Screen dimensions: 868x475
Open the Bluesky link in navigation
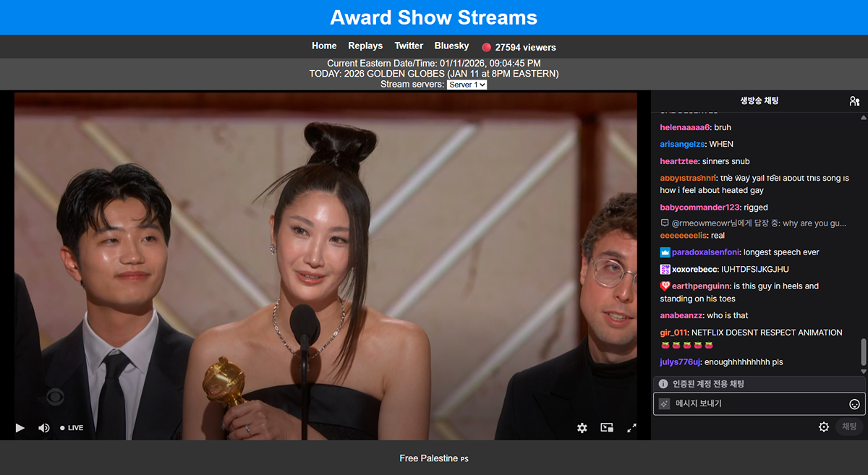point(451,46)
